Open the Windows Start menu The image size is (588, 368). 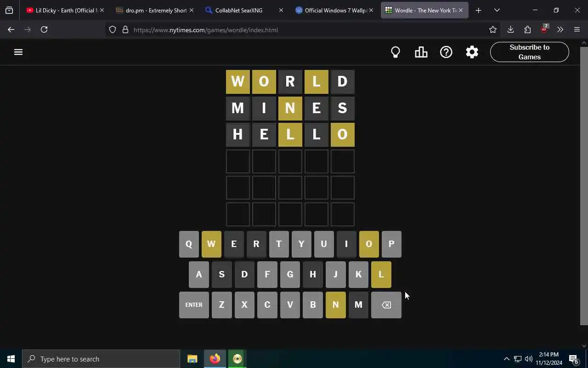(x=11, y=359)
